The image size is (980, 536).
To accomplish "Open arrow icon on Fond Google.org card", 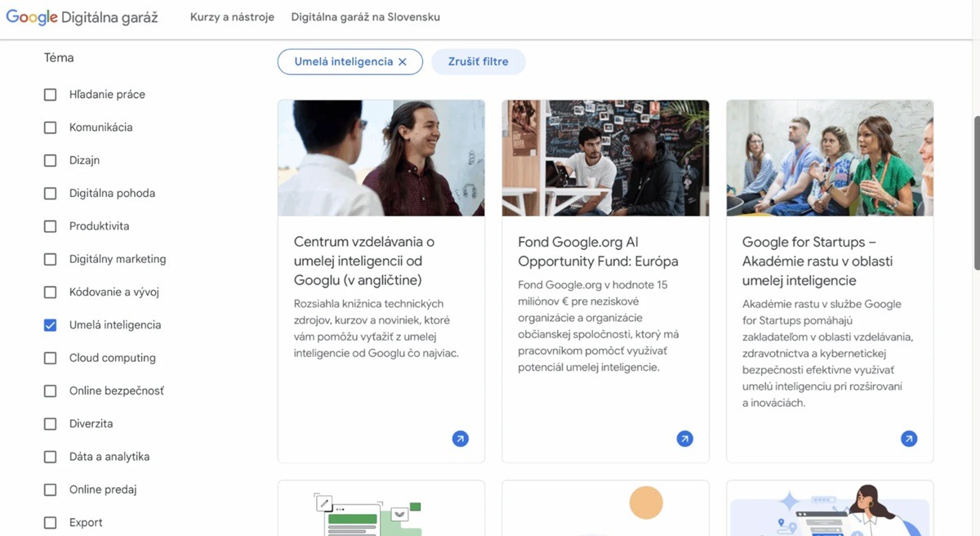I will 684,439.
